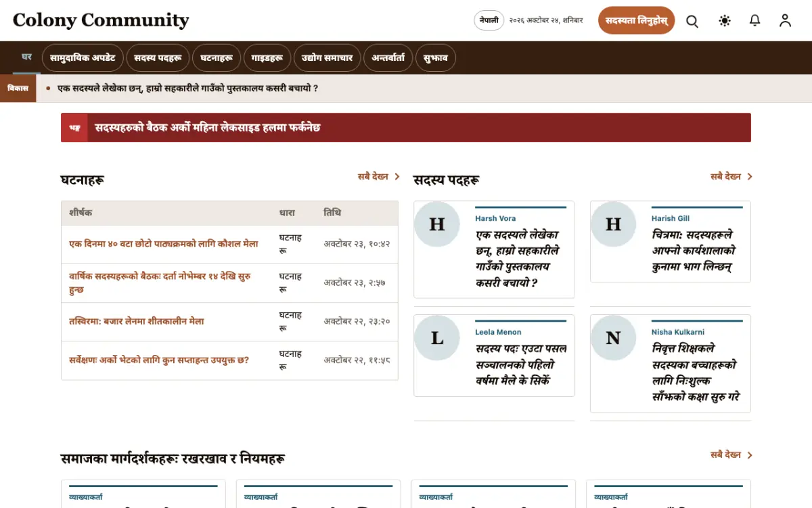The width and height of the screenshot is (812, 508).
Task: Open the सामुदायिक अपडेट tab
Action: click(83, 58)
